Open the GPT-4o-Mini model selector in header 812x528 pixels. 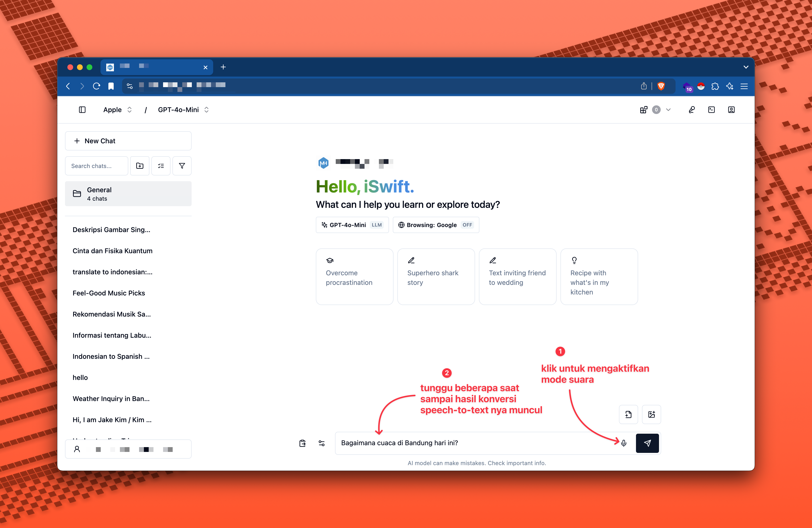[183, 110]
